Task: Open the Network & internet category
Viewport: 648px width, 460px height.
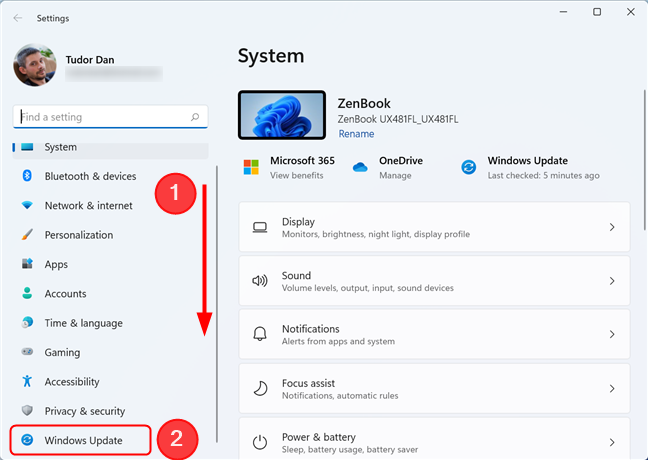Action: 110,205
